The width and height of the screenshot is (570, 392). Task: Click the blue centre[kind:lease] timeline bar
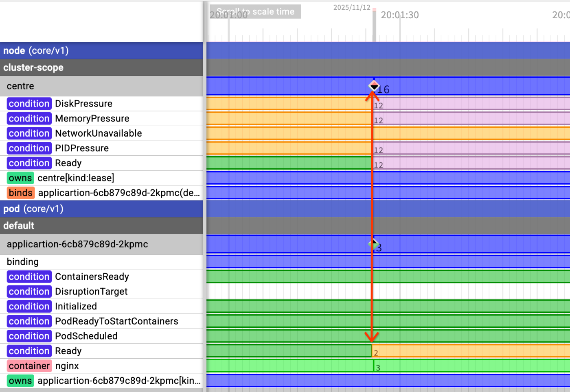pyautogui.click(x=388, y=178)
